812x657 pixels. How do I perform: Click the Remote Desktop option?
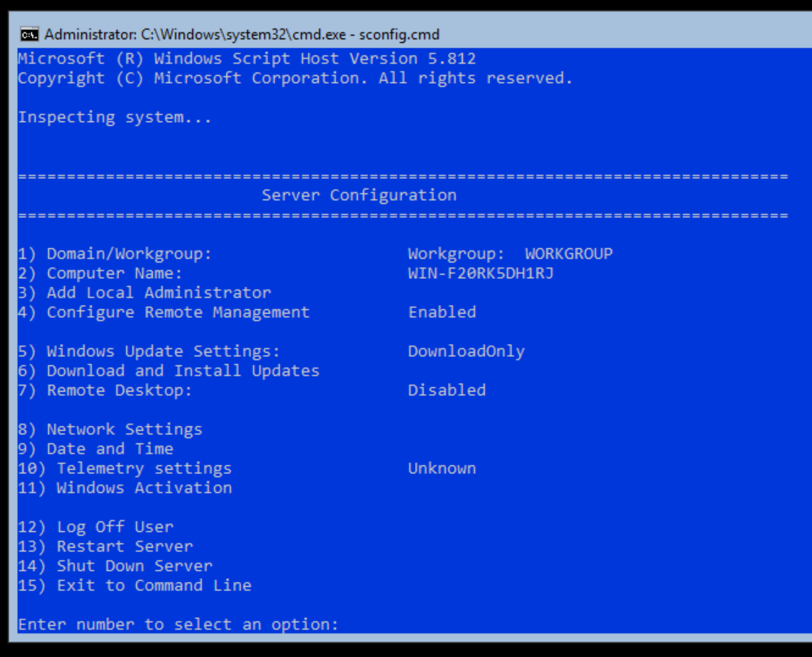coord(105,390)
